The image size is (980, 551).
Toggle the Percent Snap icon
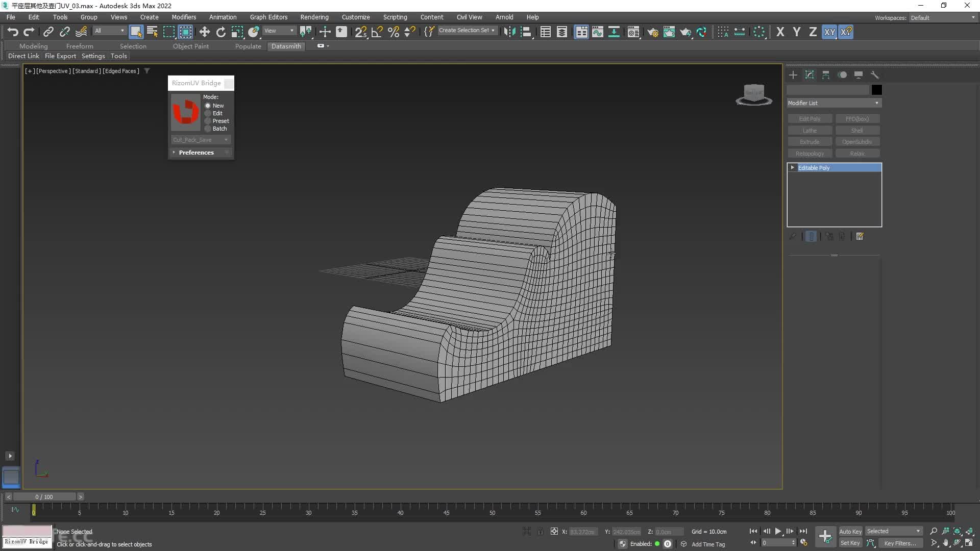point(394,32)
